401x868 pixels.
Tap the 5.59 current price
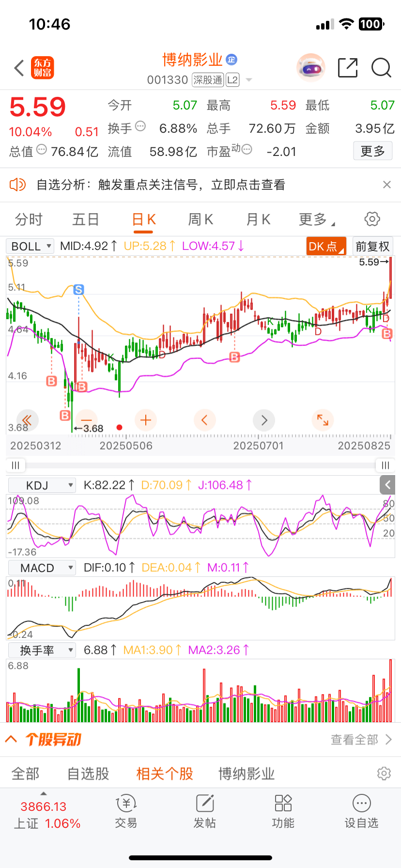click(38, 107)
